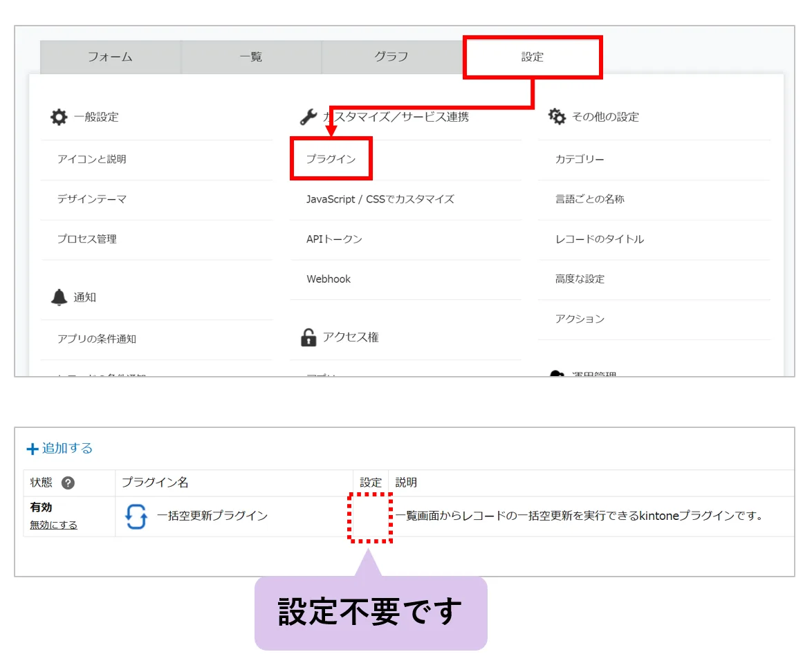Open 言語ごとの名称 settings

[590, 199]
